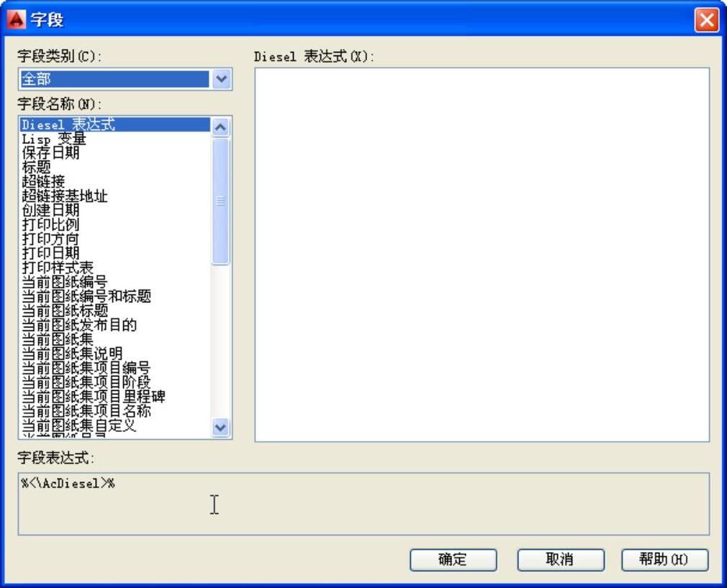
Task: Click the field list scroll down arrow
Action: click(x=221, y=427)
